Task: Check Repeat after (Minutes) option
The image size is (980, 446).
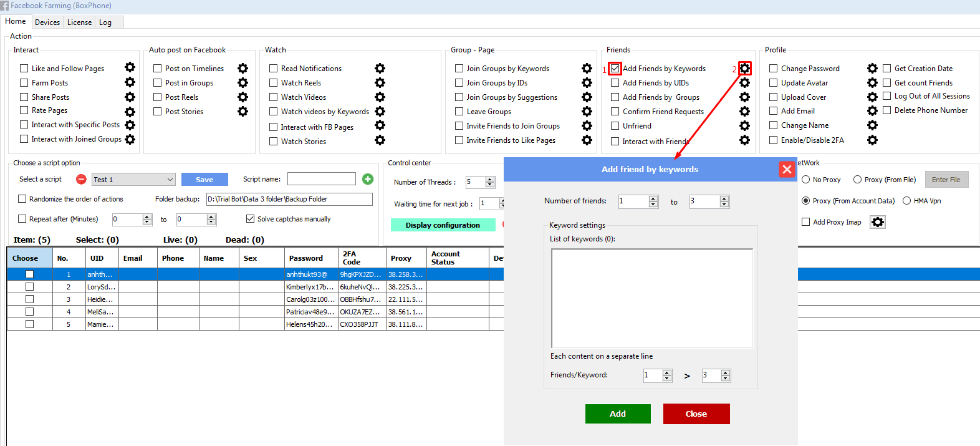Action: tap(22, 219)
